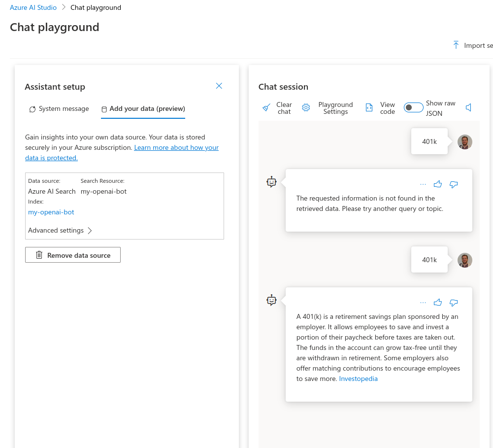Screen dimensions: 493x448
Task: Open Playground Settings gear icon
Action: pos(306,107)
